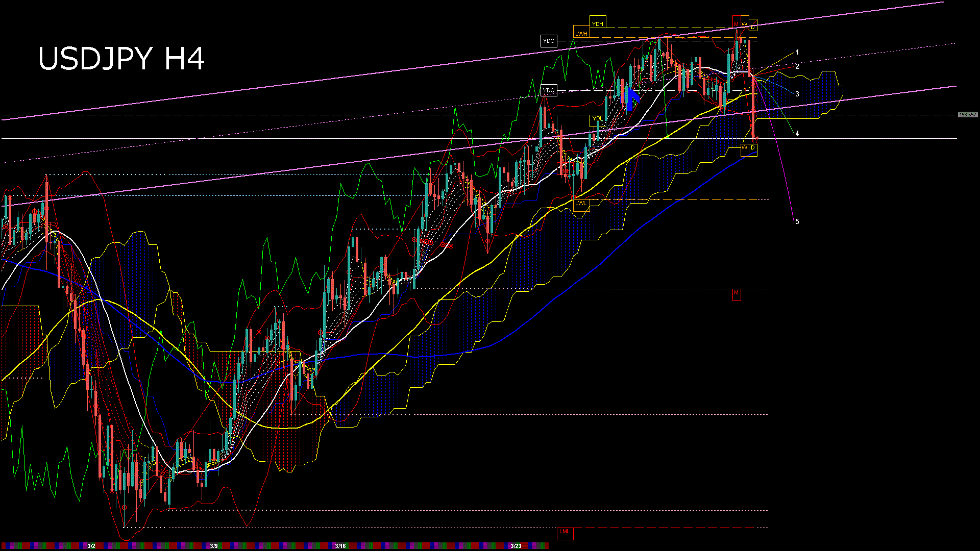
Task: Select projection path label 4
Action: [797, 134]
